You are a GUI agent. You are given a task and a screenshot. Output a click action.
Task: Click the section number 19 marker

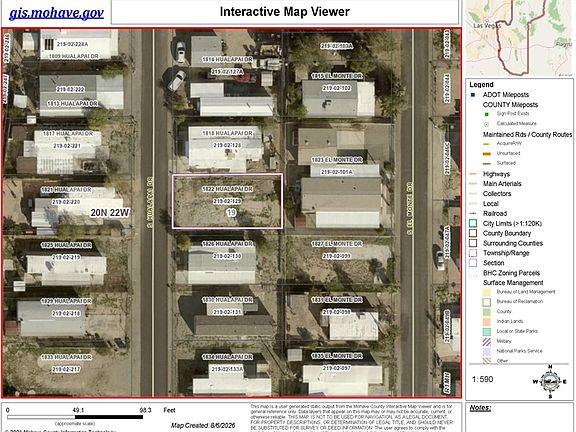(231, 213)
